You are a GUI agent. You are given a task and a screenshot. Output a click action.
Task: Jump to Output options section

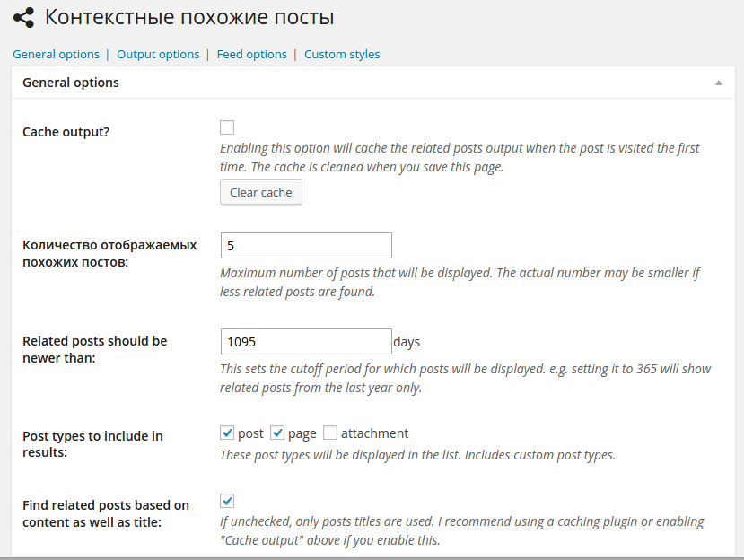click(158, 54)
